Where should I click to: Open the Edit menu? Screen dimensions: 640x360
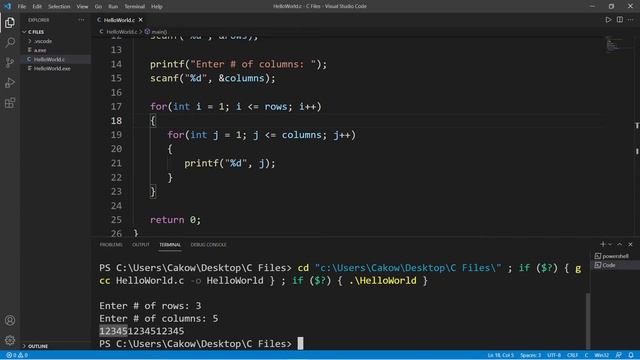[37, 6]
